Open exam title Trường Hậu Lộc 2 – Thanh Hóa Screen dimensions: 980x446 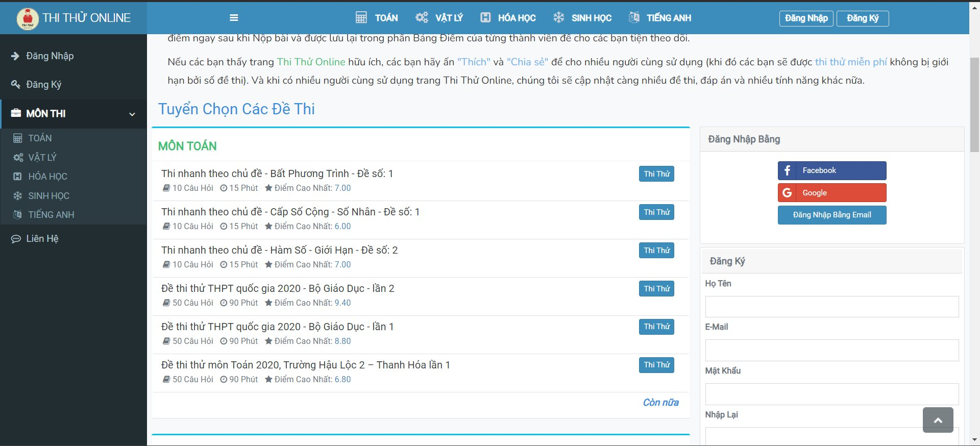[x=306, y=365]
